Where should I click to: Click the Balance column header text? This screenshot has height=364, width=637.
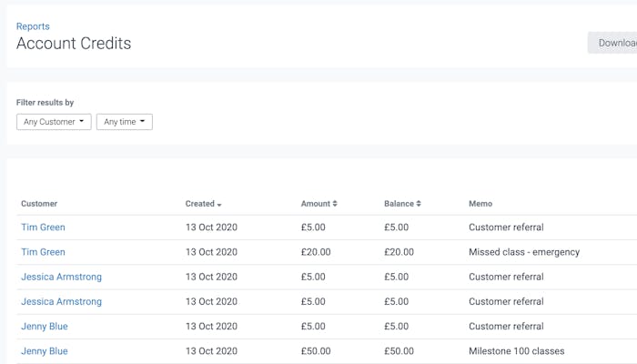click(x=399, y=204)
